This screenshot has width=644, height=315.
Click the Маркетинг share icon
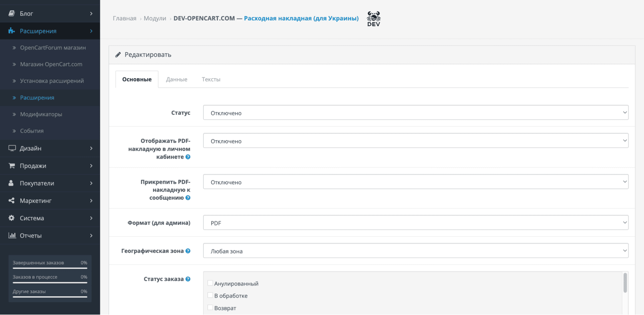coord(11,200)
